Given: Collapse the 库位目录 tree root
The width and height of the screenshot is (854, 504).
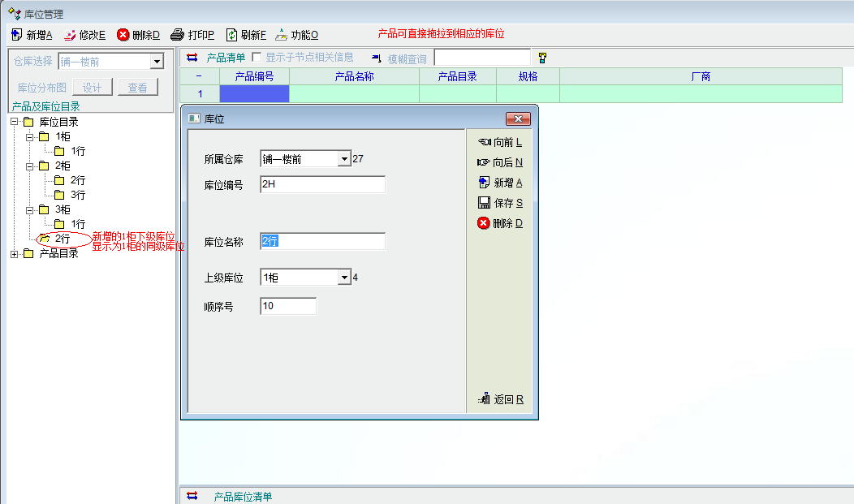Looking at the screenshot, I should coord(15,122).
